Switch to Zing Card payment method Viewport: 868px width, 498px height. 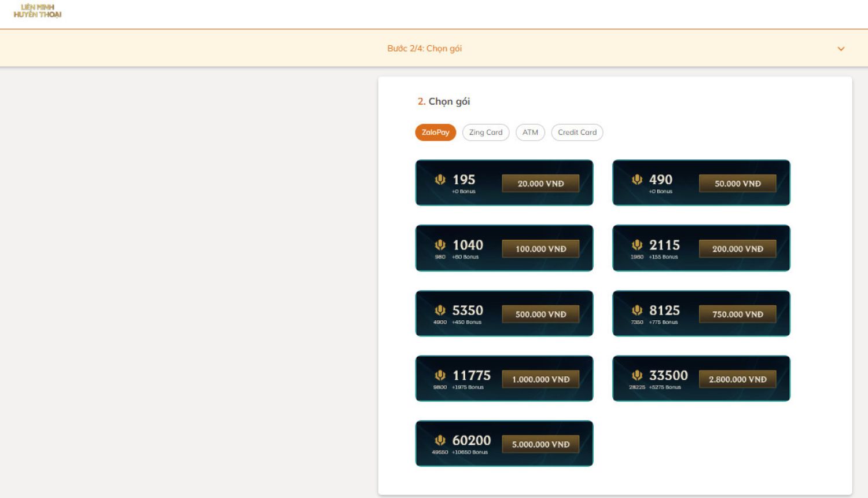[x=486, y=133]
